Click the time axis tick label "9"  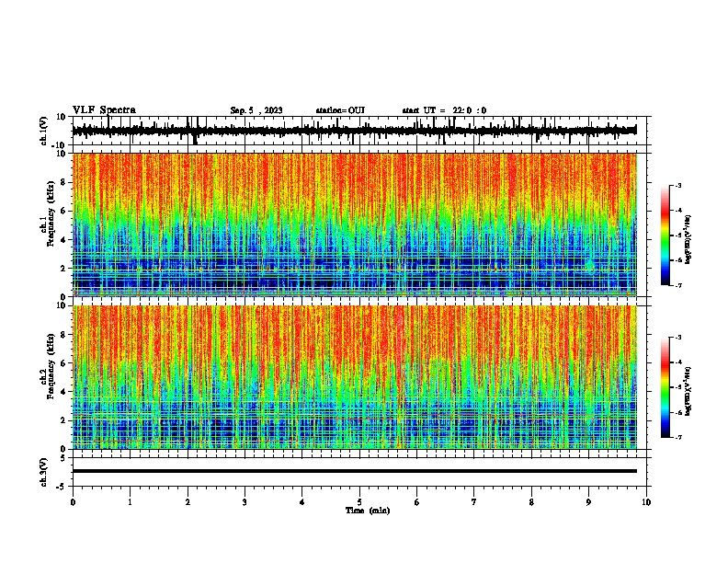point(588,502)
